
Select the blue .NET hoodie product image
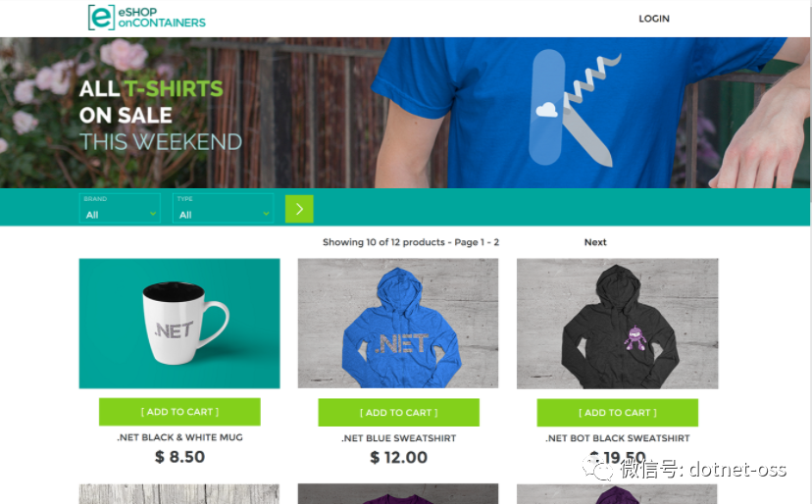tap(398, 324)
